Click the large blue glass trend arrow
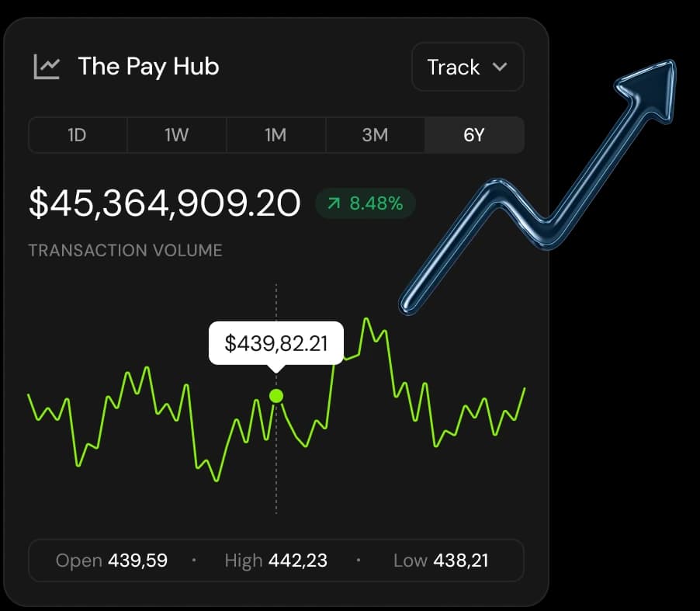700x611 pixels. pos(543,186)
